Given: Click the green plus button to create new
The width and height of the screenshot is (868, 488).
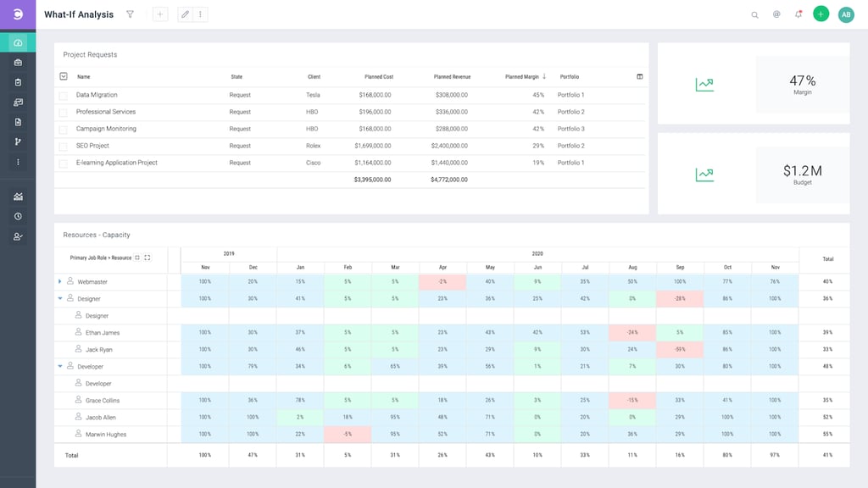Looking at the screenshot, I should coord(819,14).
